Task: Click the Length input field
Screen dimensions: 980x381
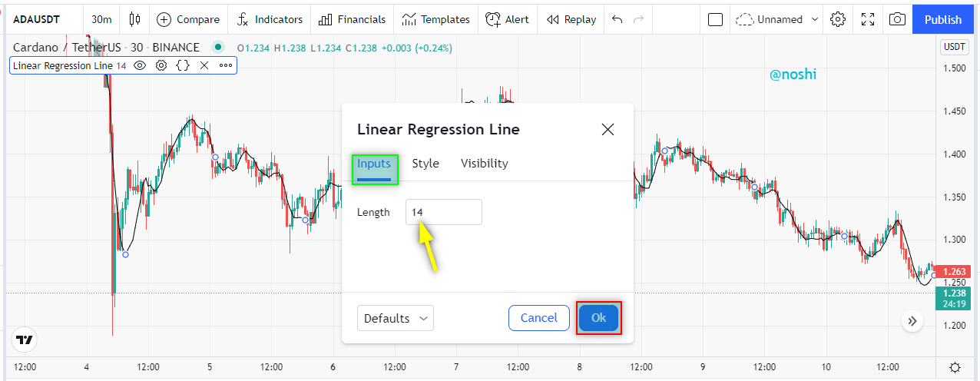Action: (x=444, y=212)
